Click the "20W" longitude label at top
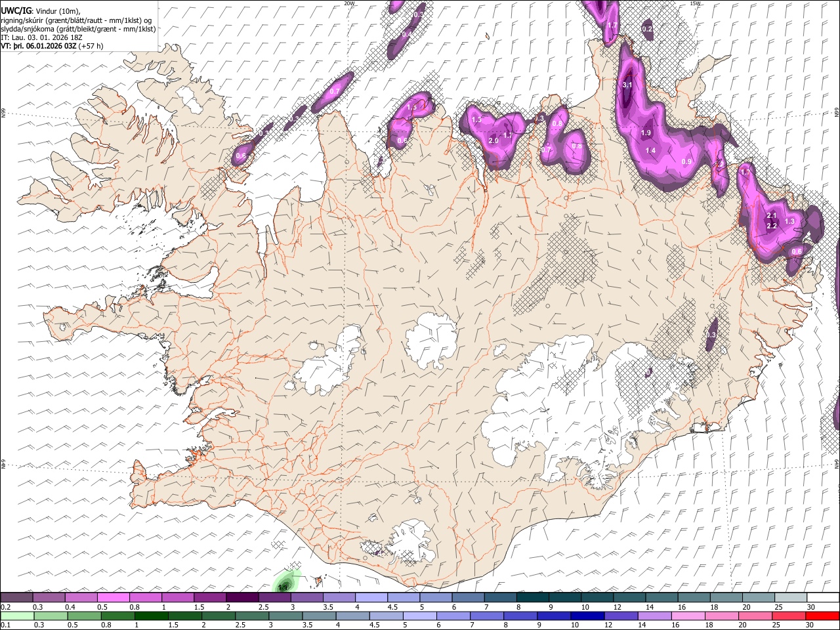This screenshot has width=840, height=630. click(349, 3)
